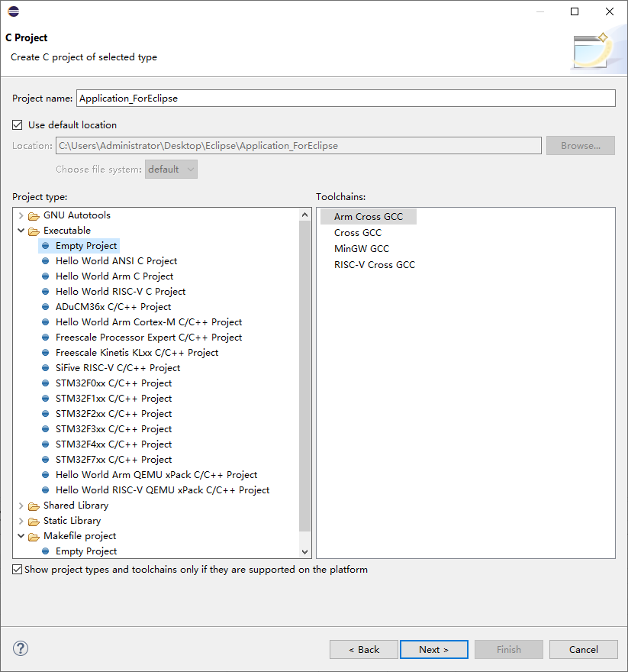Select Empty Project under Makefile project
628x672 pixels.
point(86,551)
